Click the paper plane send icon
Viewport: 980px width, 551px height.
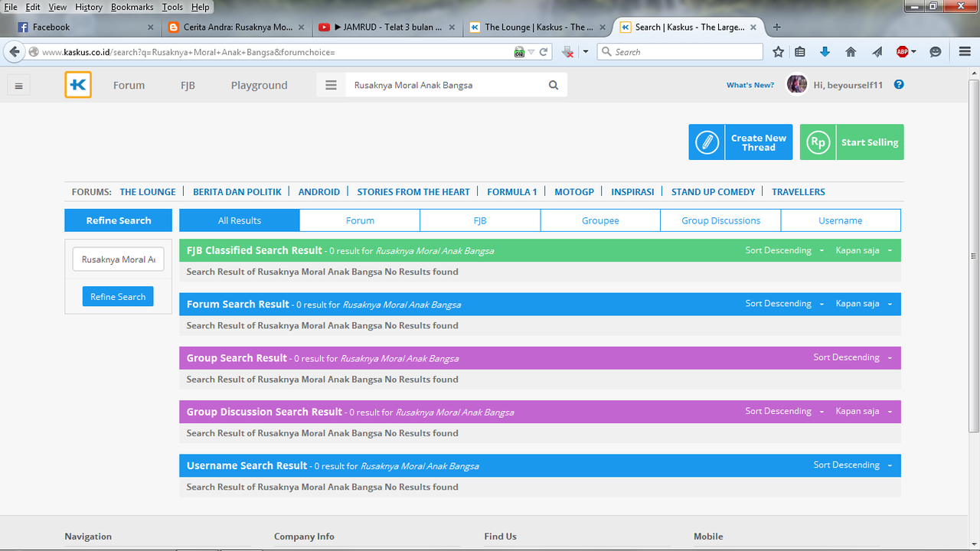(877, 52)
